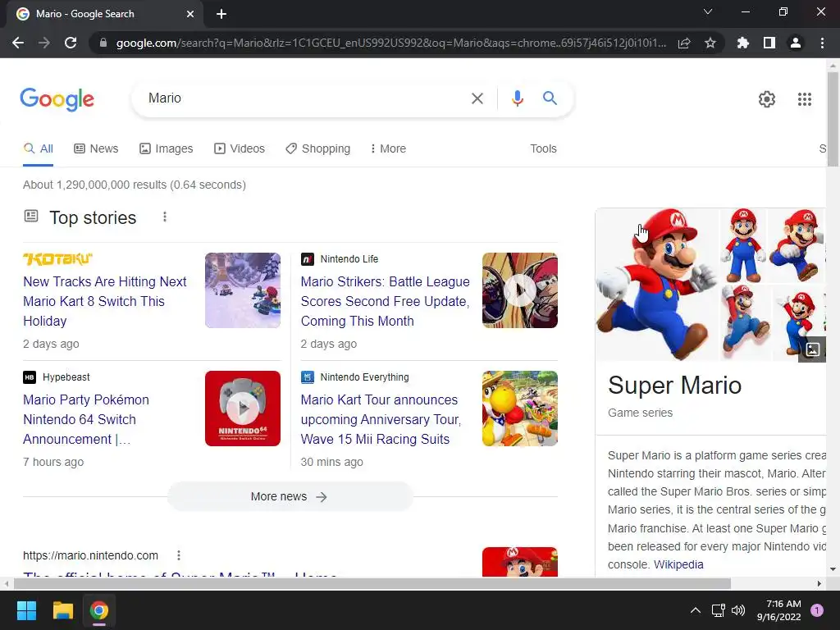Click the Chrome icon in the taskbar
Screen dimensions: 840x630
pyautogui.click(x=99, y=610)
